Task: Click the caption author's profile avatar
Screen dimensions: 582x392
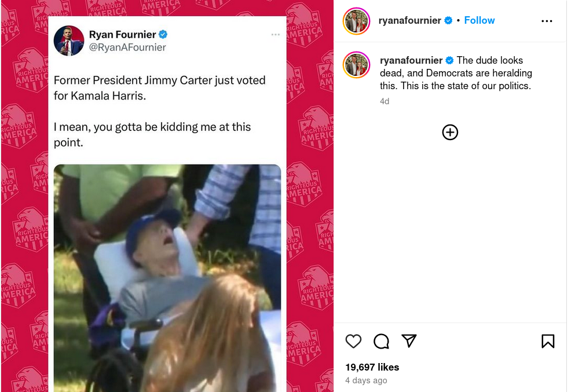Action: (356, 64)
